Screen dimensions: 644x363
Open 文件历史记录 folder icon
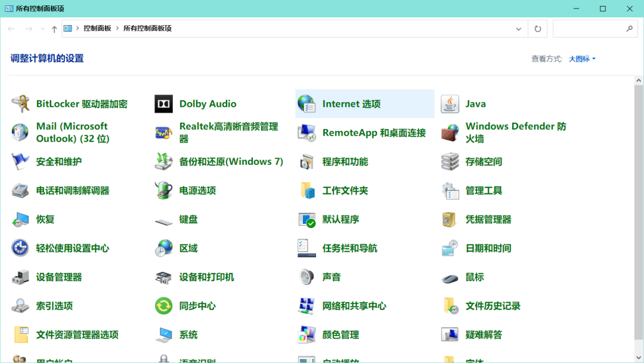coord(450,306)
